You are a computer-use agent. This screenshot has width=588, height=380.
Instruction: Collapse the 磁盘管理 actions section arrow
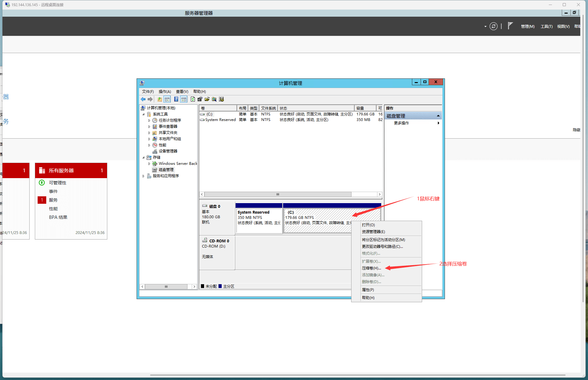(x=438, y=116)
